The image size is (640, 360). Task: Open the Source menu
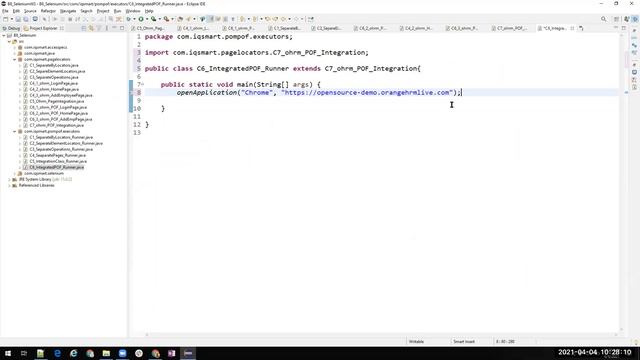coord(30,11)
